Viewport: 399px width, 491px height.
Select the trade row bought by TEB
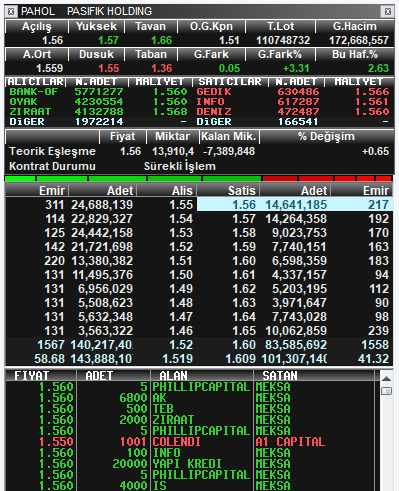(x=190, y=409)
